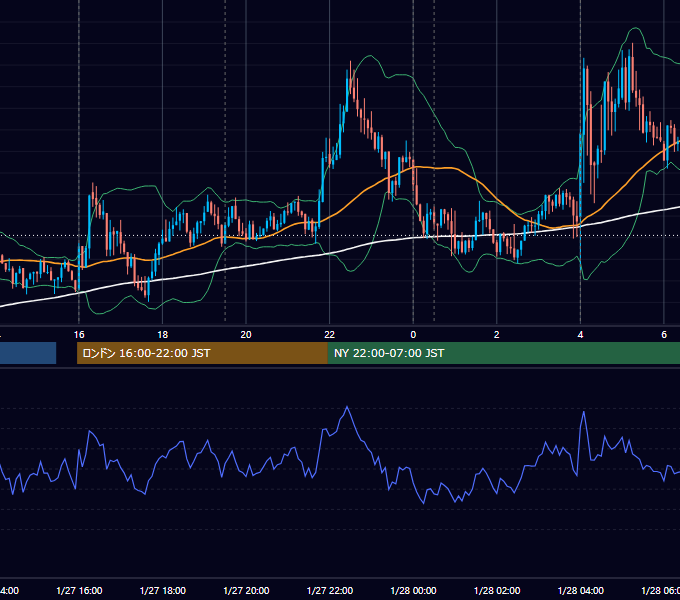Click the NY 22:00-07:00 JST session bar
Screen dimensions: 680x600
503,353
